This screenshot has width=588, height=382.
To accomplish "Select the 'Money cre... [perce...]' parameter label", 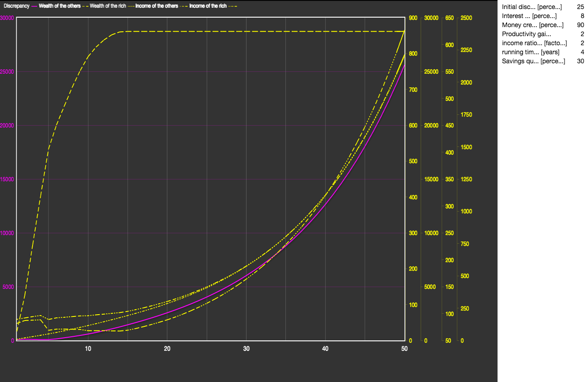I will (533, 25).
